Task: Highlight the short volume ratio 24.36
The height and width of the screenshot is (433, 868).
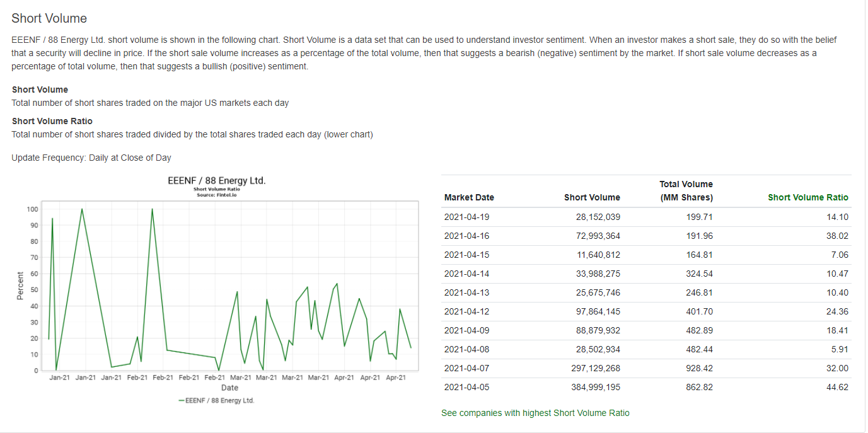Action: (x=837, y=311)
